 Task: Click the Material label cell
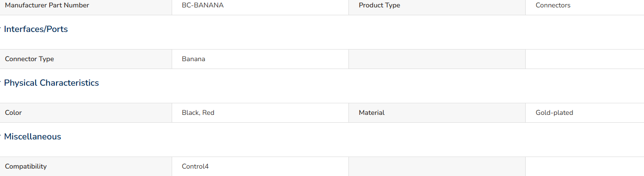437,113
